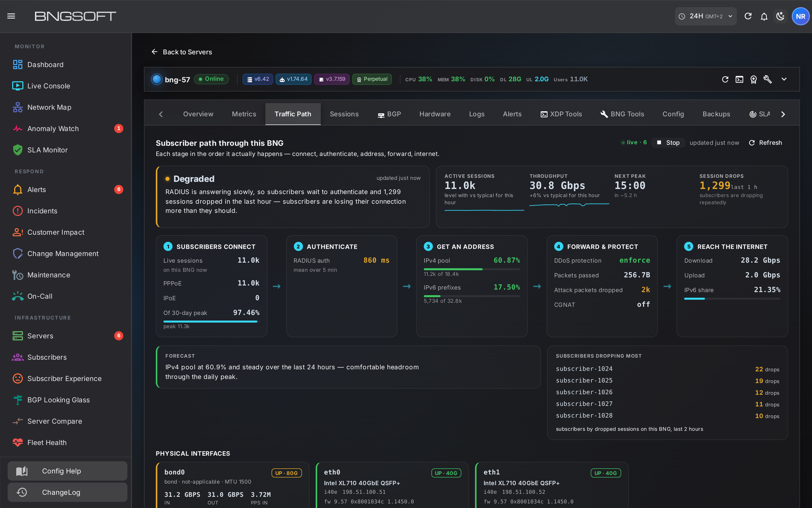Viewport: 812px width, 508px height.
Task: Open Anomaly Watch
Action: 66,129
